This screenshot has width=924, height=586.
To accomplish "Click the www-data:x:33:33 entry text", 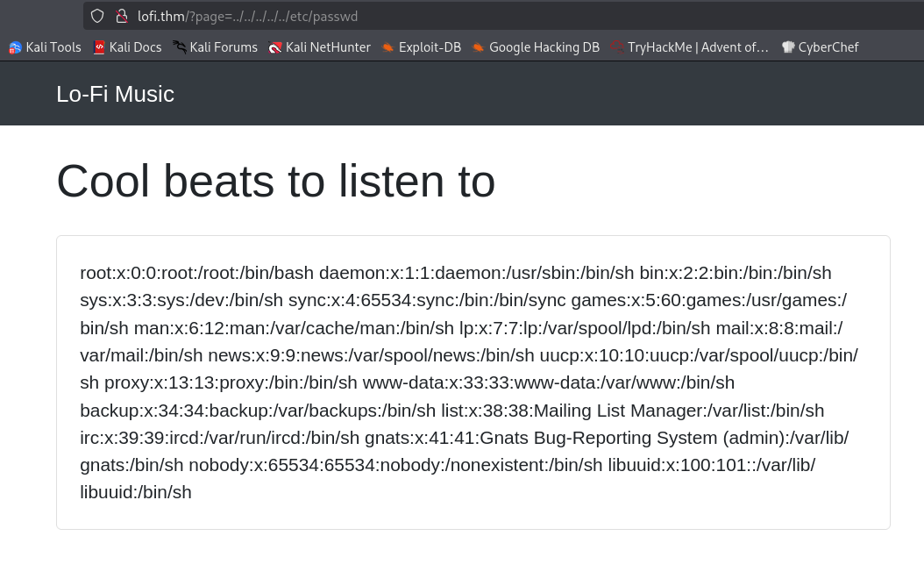I will coord(438,382).
